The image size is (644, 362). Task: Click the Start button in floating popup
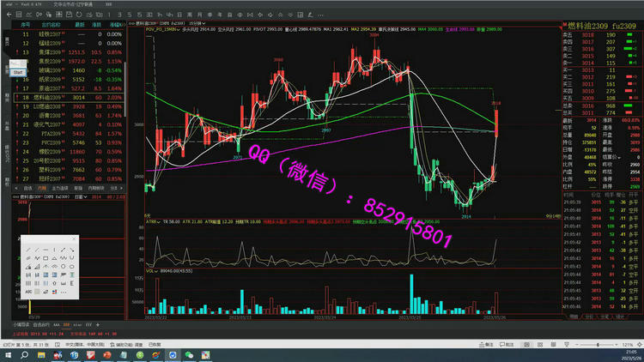pyautogui.click(x=17, y=72)
